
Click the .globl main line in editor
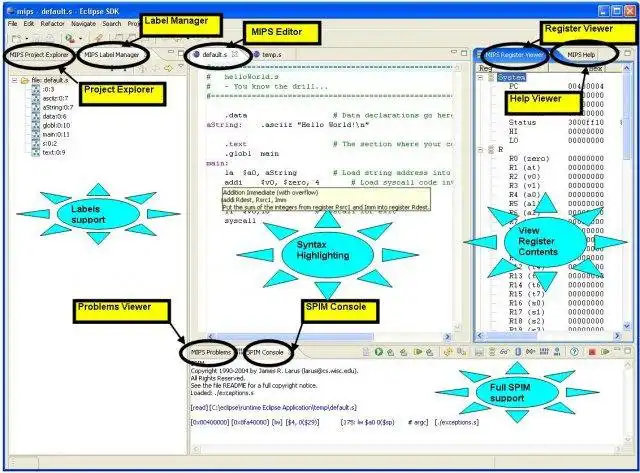pyautogui.click(x=251, y=154)
